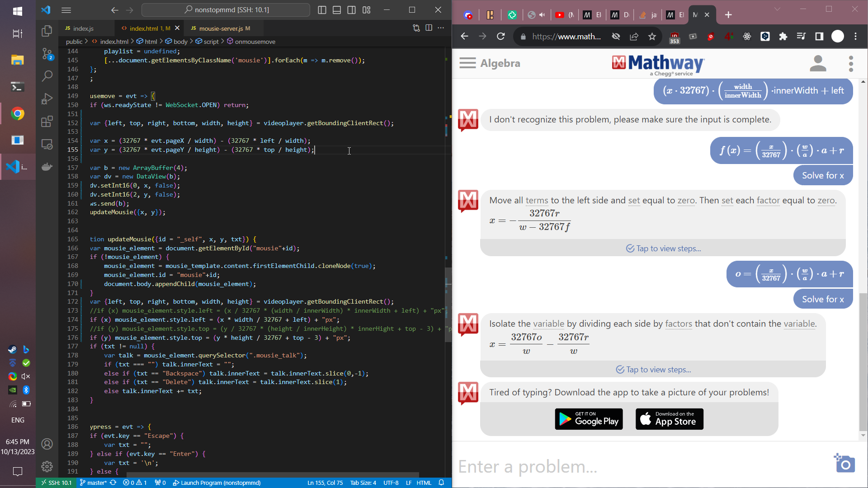
Task: Toggle primary side bar layout button
Action: click(322, 10)
